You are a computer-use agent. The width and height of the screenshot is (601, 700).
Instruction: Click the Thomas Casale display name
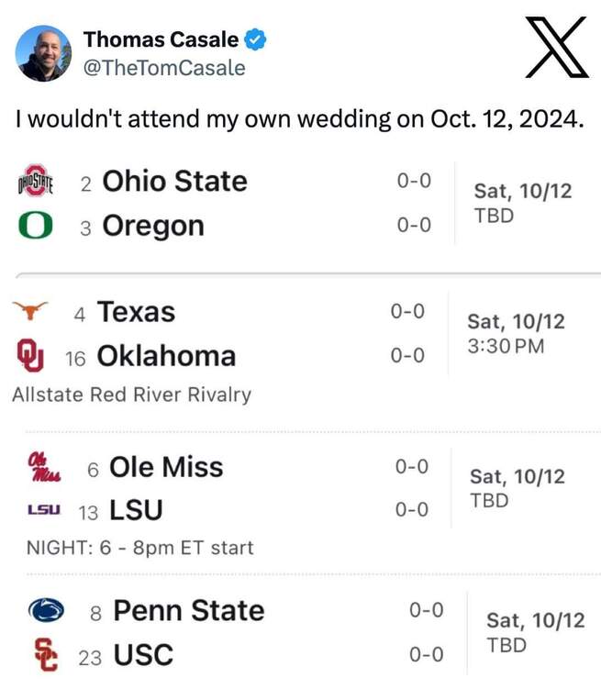pos(161,39)
